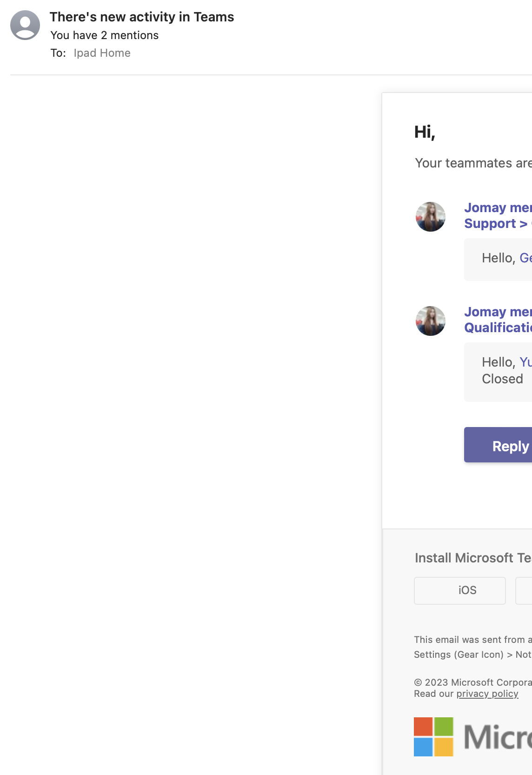Select the Ipad Home recipient
532x775 pixels.
pyautogui.click(x=102, y=53)
